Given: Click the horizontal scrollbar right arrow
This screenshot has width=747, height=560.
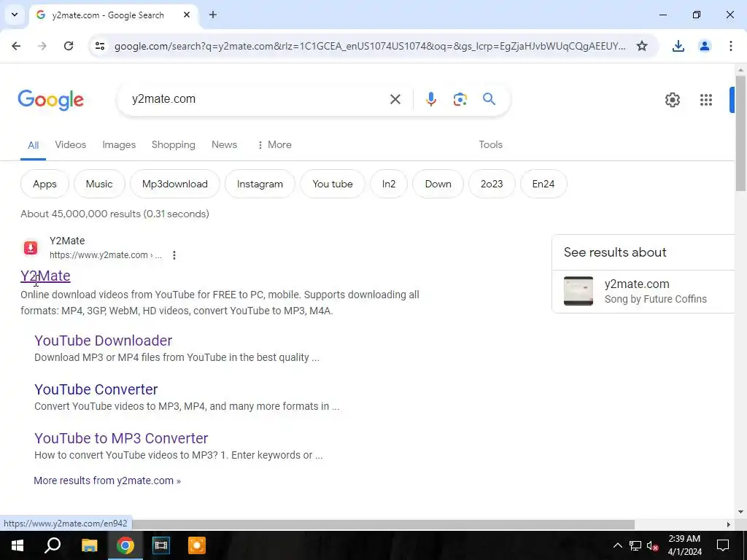Looking at the screenshot, I should pos(728,524).
